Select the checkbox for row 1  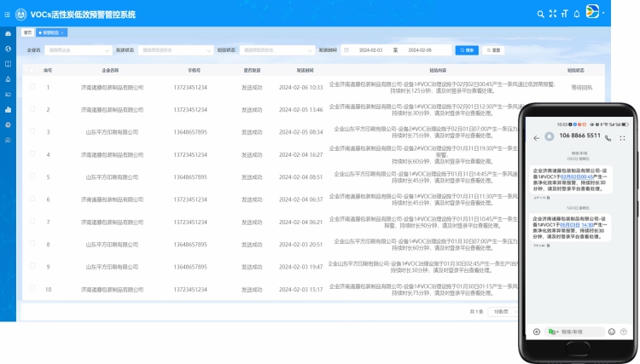click(32, 86)
